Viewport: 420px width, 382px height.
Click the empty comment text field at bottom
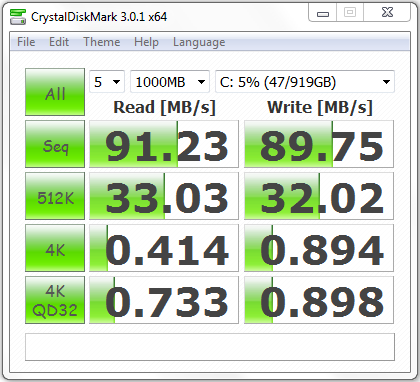(210, 347)
